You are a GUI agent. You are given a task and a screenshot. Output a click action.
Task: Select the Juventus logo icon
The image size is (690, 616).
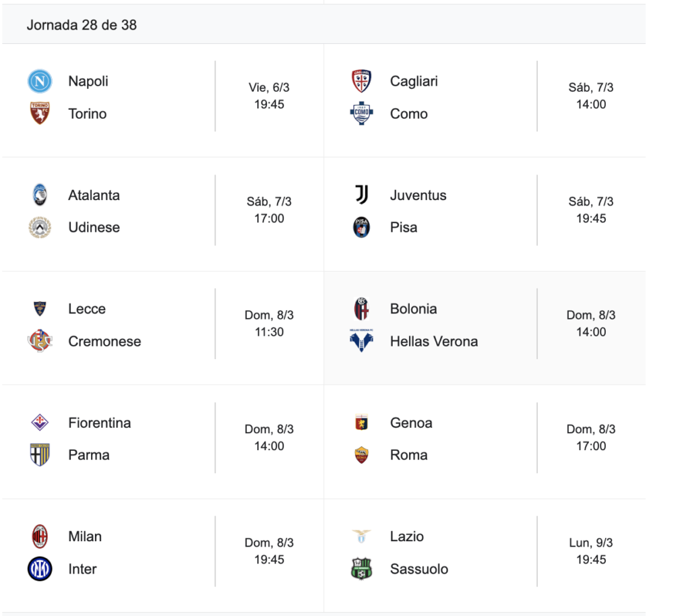tap(362, 195)
